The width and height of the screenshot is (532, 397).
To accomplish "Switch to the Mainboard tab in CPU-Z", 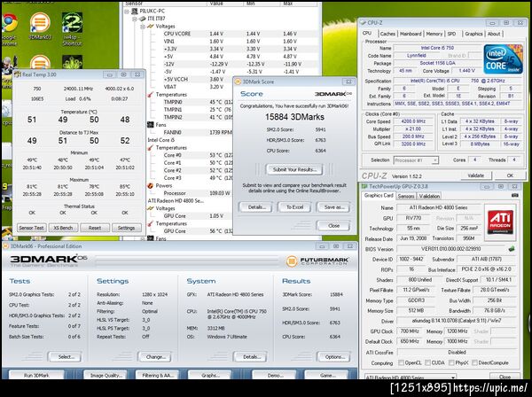I will click(411, 34).
